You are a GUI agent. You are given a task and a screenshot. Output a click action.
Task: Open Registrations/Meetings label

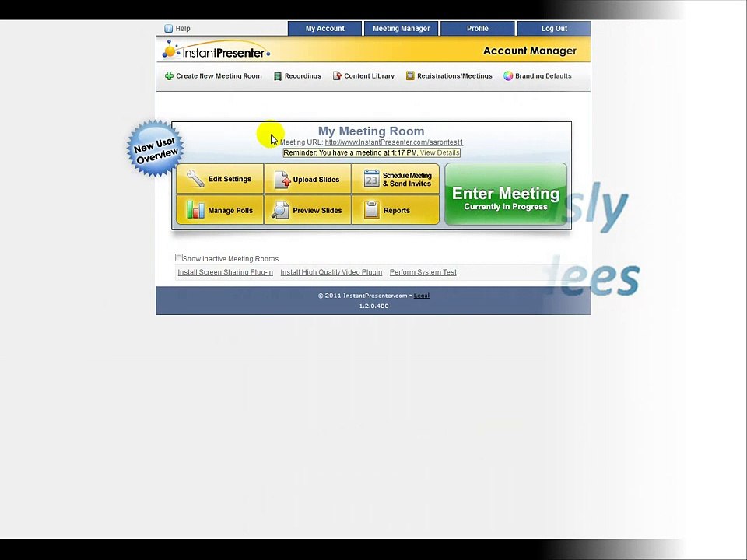click(454, 75)
